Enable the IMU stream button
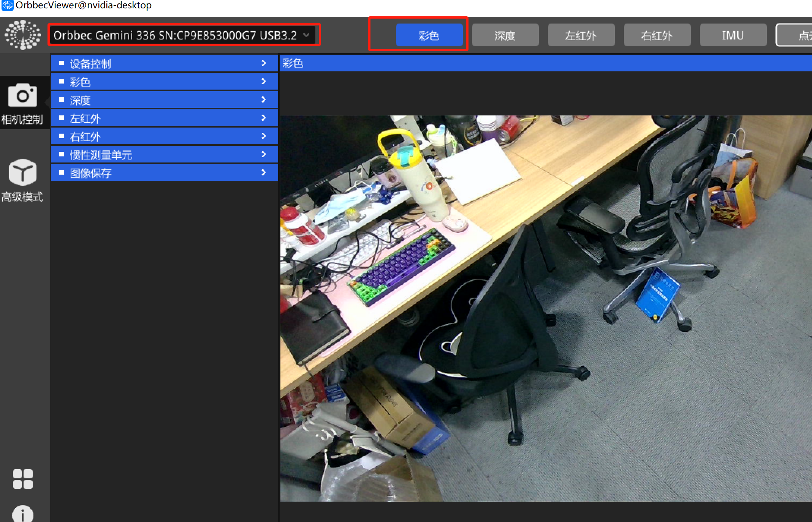This screenshot has height=522, width=812. pyautogui.click(x=733, y=35)
